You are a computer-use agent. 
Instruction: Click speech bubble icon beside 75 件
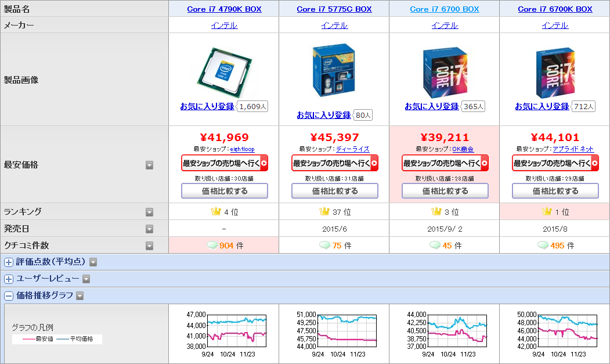pos(324,245)
